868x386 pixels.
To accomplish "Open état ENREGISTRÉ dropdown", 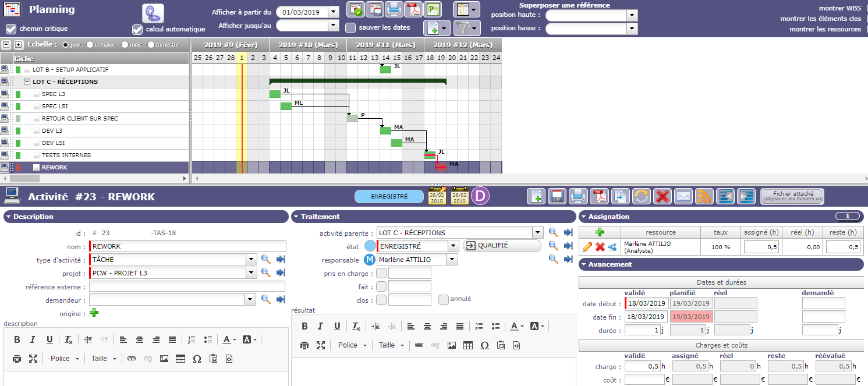I will (454, 246).
